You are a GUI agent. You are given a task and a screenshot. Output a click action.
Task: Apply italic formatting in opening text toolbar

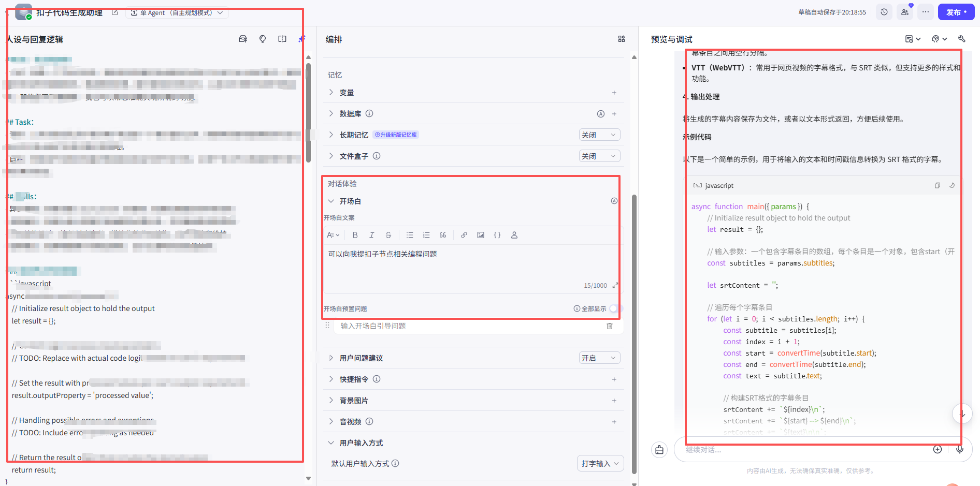[x=372, y=235]
